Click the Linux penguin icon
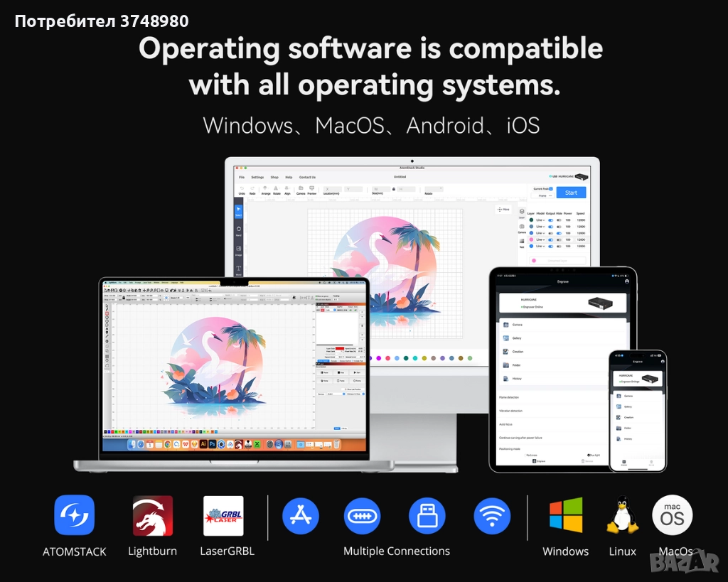The height and width of the screenshot is (582, 728). click(622, 515)
